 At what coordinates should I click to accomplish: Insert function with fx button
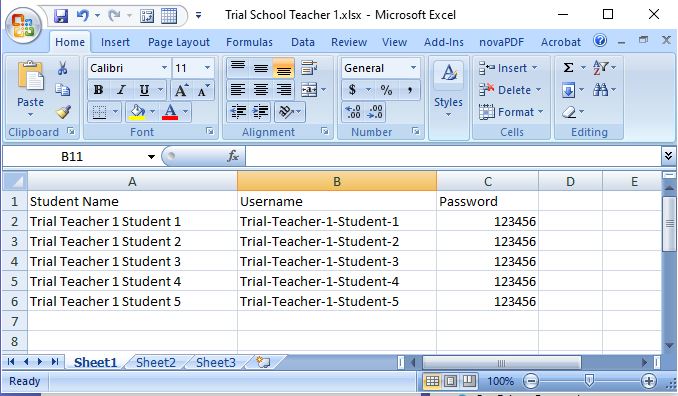pos(233,156)
